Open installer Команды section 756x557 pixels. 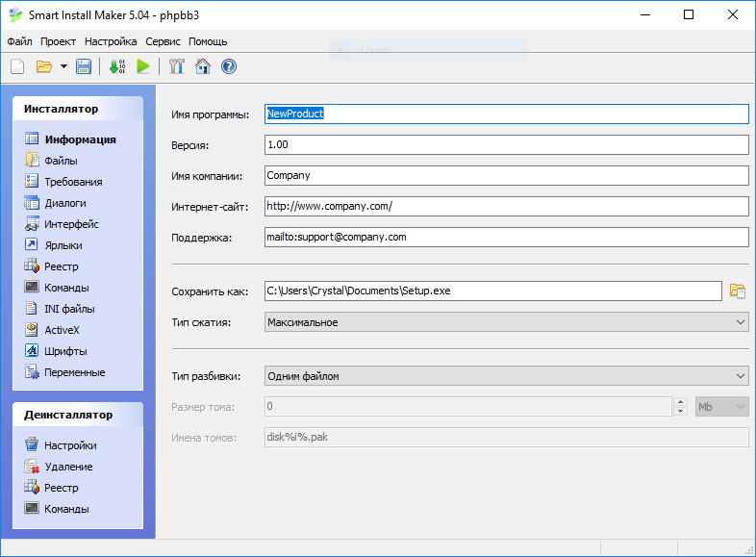pyautogui.click(x=57, y=288)
